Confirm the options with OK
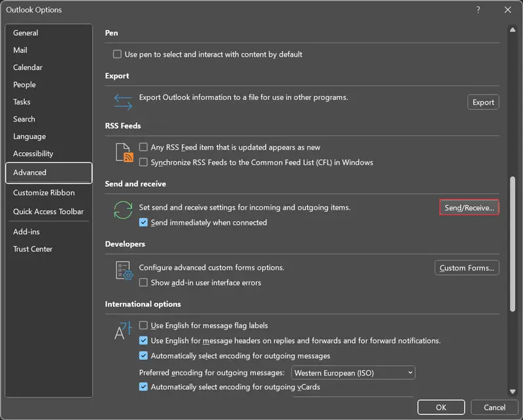 441,407
